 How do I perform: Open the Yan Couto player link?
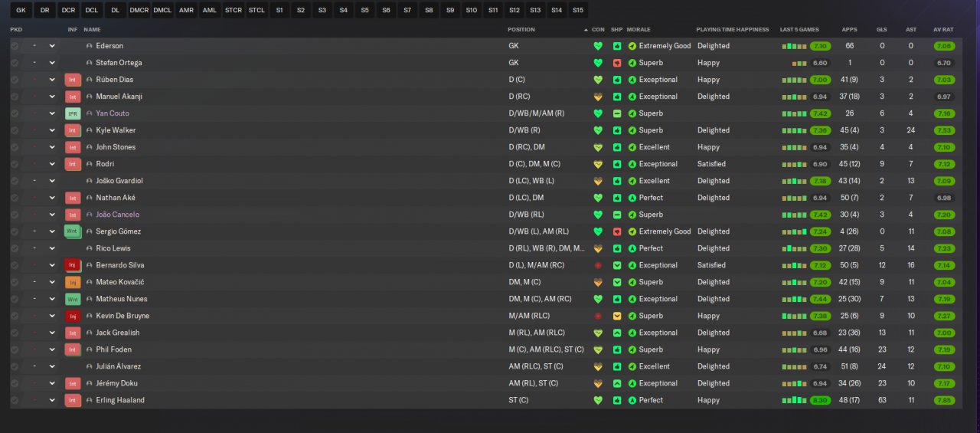112,113
